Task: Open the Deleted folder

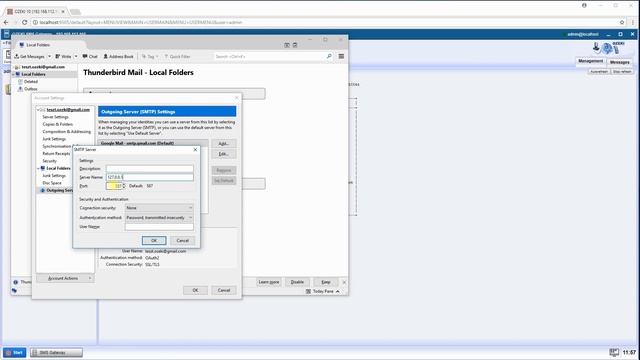Action: [x=31, y=81]
